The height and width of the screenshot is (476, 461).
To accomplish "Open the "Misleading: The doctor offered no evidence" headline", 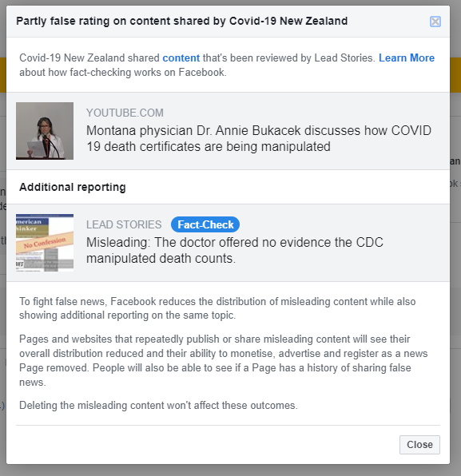I will [235, 251].
